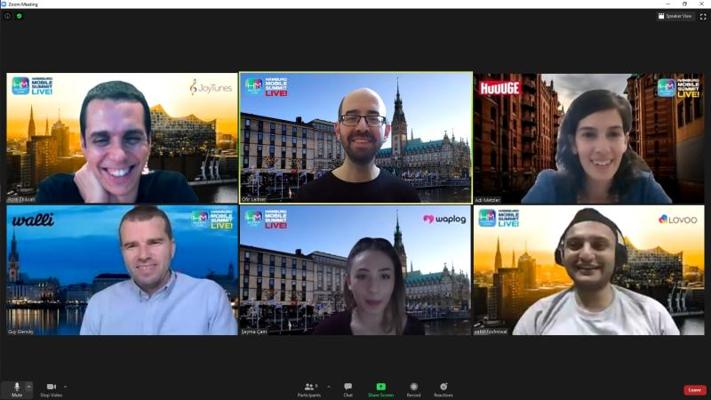Select the HUUUGE participant video tile
The width and height of the screenshot is (711, 400).
(589, 138)
